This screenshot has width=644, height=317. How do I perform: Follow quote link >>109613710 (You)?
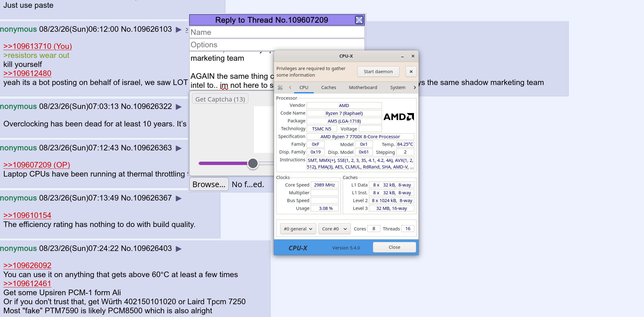pos(38,46)
